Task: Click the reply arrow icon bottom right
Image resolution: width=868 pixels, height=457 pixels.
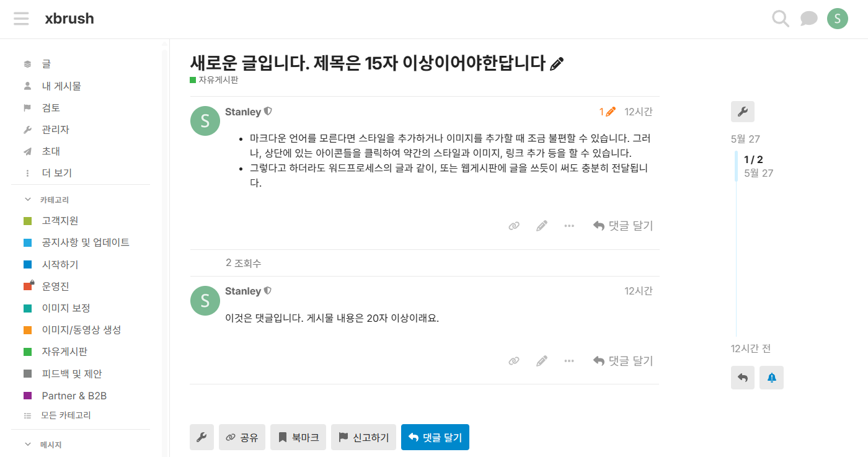Action: tap(743, 378)
